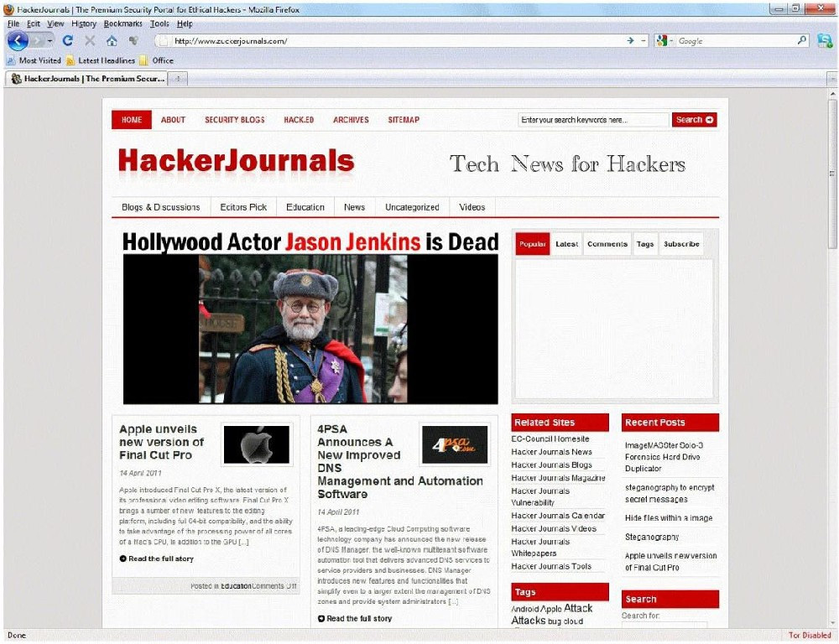Go to the ABOUT page
Screen dimensions: 839x644
[x=173, y=120]
